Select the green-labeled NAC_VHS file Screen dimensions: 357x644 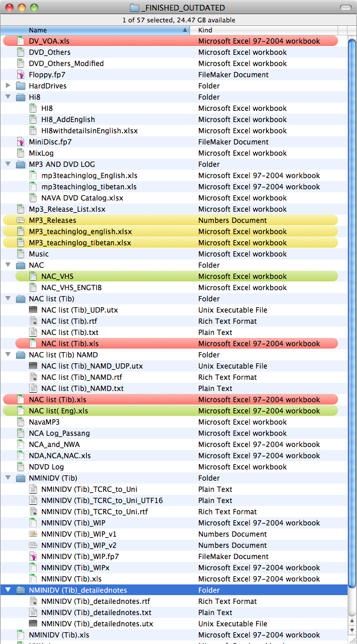click(57, 277)
